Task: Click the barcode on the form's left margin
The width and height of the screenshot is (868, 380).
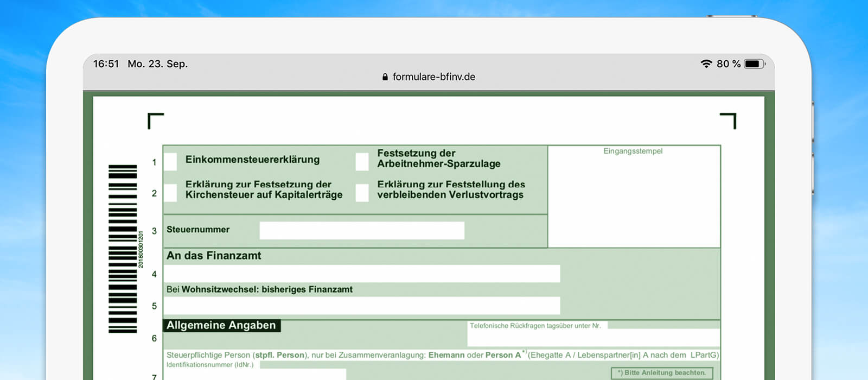Action: click(x=123, y=249)
